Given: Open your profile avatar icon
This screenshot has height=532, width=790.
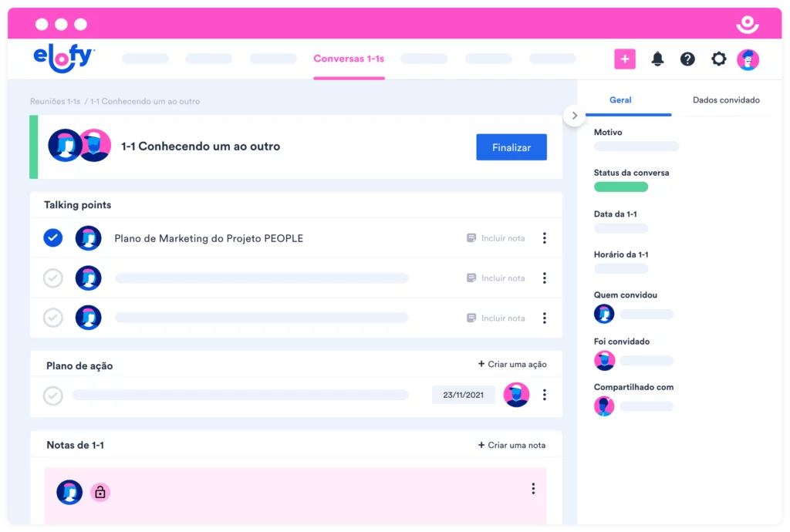Looking at the screenshot, I should point(748,59).
